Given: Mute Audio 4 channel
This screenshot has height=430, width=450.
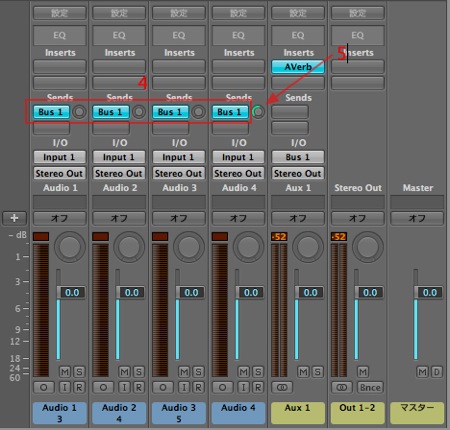Looking at the screenshot, I should pyautogui.click(x=244, y=372).
